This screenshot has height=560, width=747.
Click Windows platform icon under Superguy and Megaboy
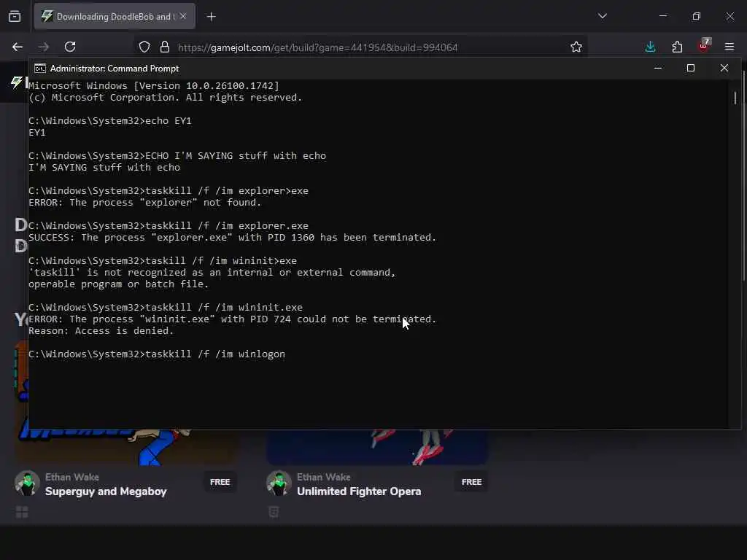(22, 512)
